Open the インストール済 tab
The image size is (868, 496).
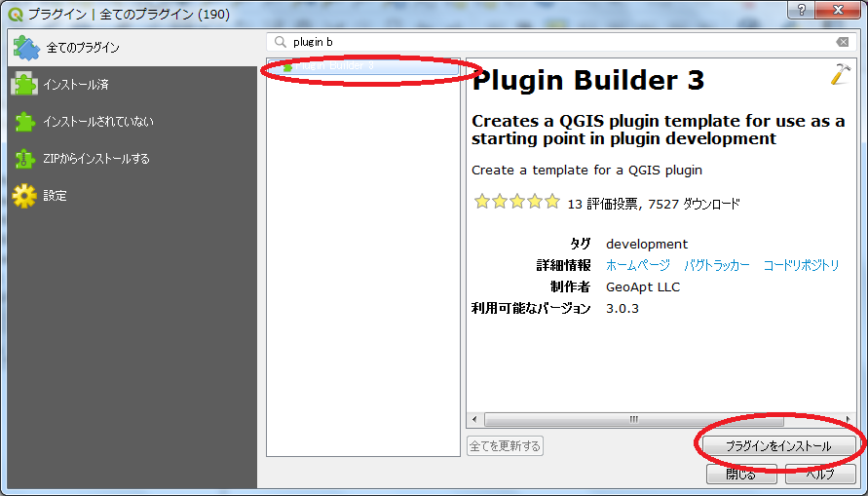pyautogui.click(x=132, y=85)
